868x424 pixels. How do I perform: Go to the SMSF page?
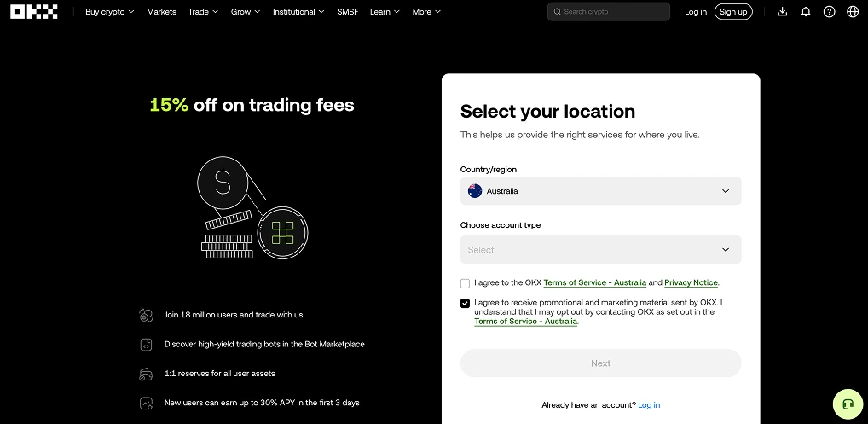click(x=348, y=12)
